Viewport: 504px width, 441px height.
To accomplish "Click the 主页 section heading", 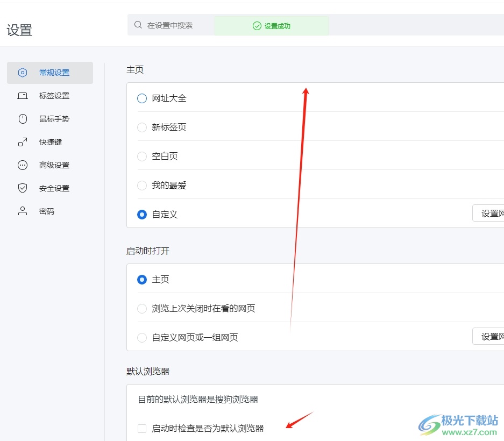I will (135, 69).
